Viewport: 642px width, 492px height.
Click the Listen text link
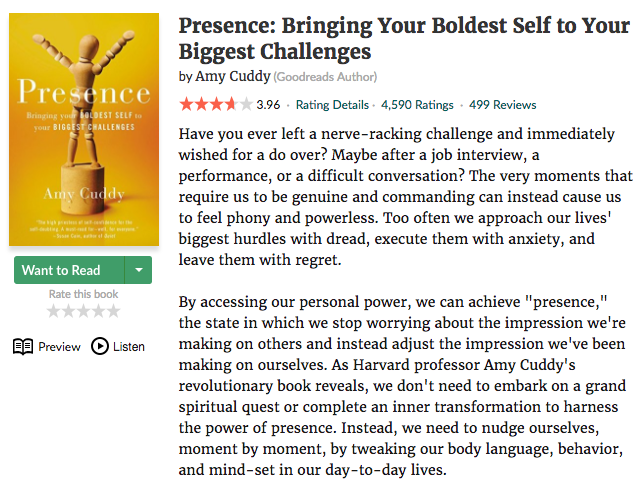pyautogui.click(x=129, y=347)
